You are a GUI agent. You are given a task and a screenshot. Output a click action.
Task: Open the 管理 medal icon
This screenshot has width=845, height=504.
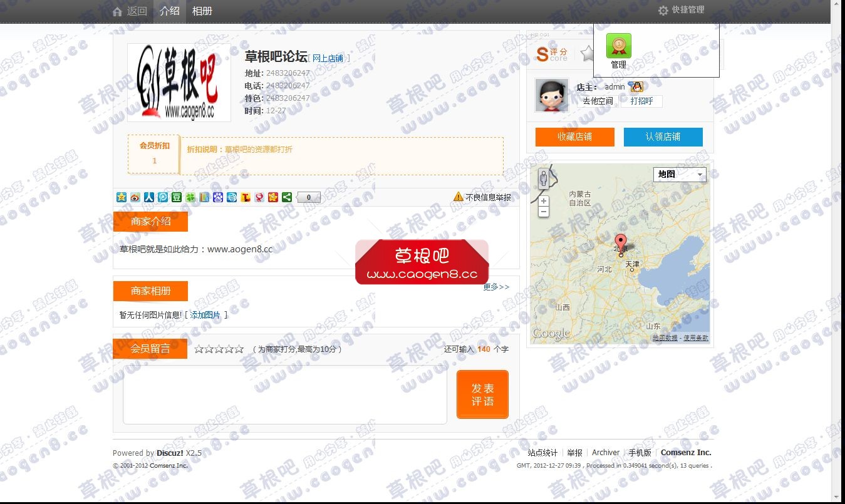(618, 46)
